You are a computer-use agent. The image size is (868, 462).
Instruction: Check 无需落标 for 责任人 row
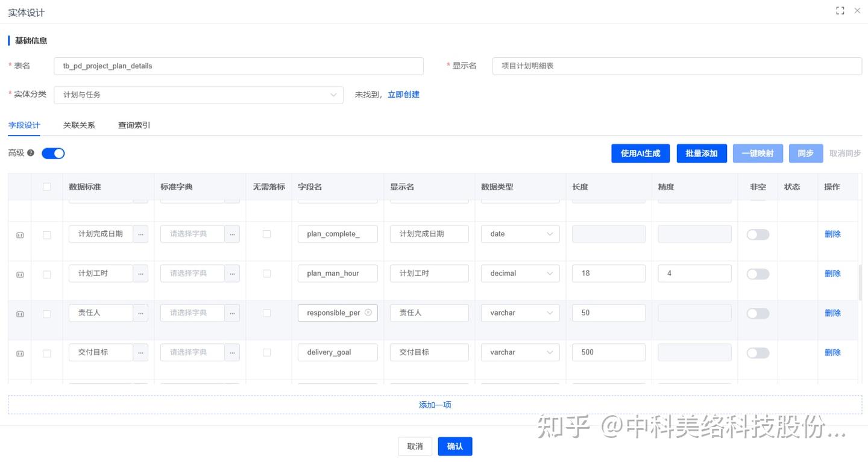pos(267,313)
